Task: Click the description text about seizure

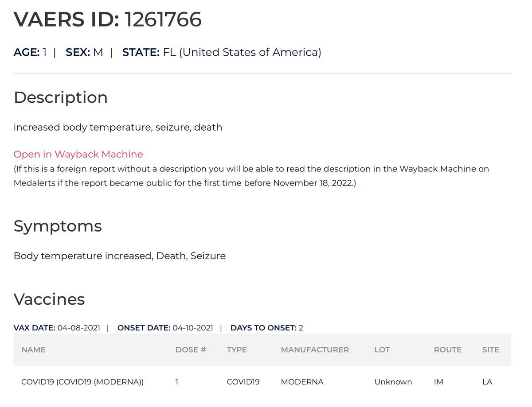Action: point(118,128)
